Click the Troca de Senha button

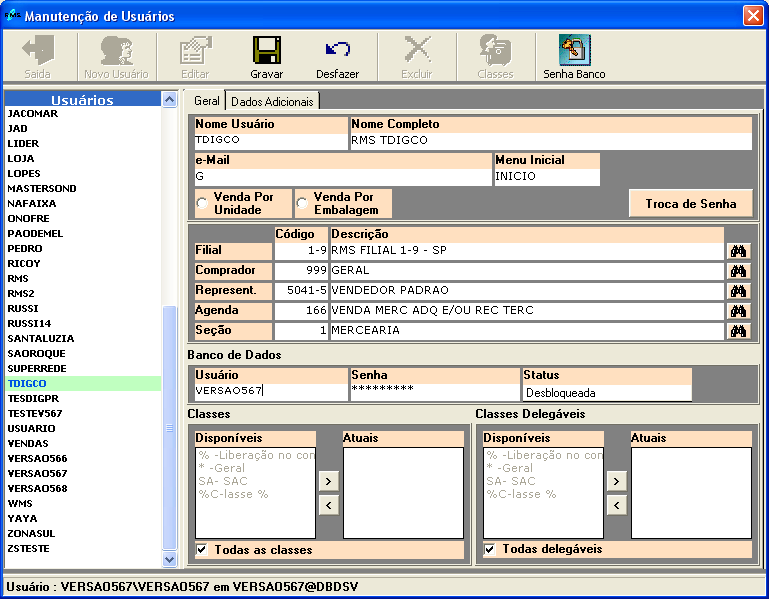691,204
